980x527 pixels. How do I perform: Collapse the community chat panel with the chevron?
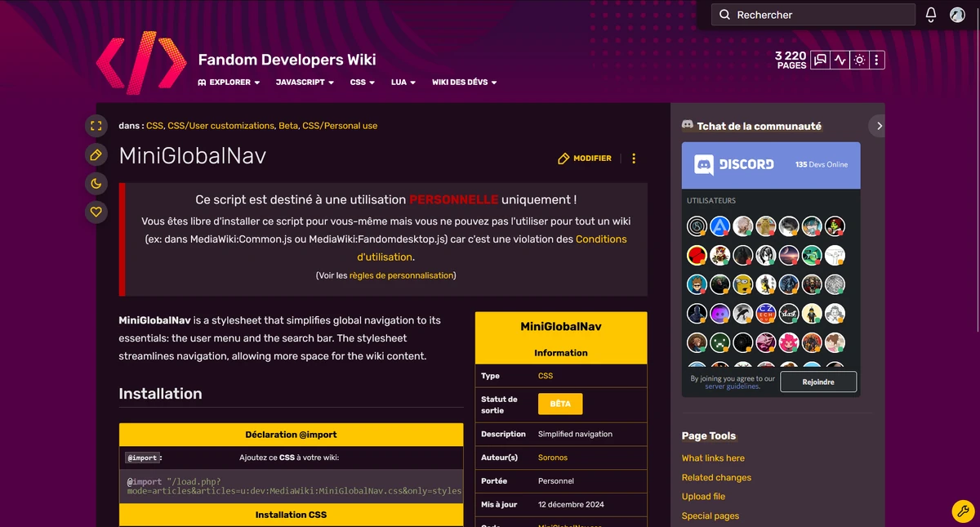pyautogui.click(x=878, y=126)
